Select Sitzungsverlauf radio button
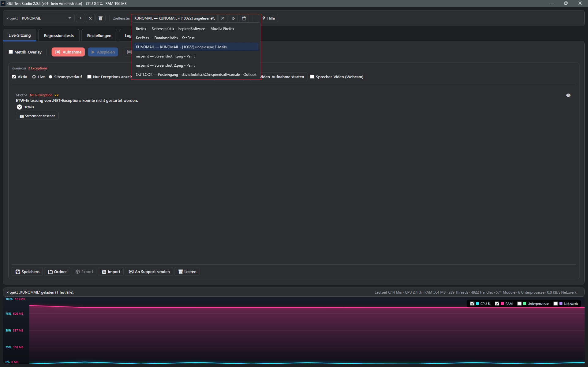 click(x=51, y=77)
